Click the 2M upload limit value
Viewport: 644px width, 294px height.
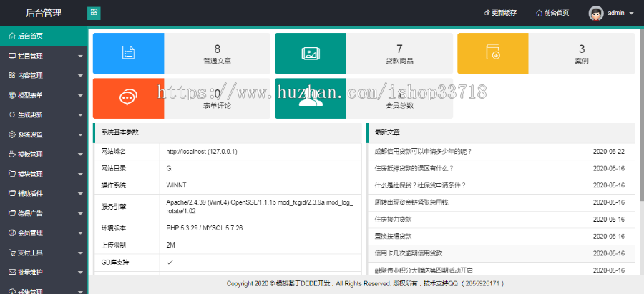click(x=170, y=245)
